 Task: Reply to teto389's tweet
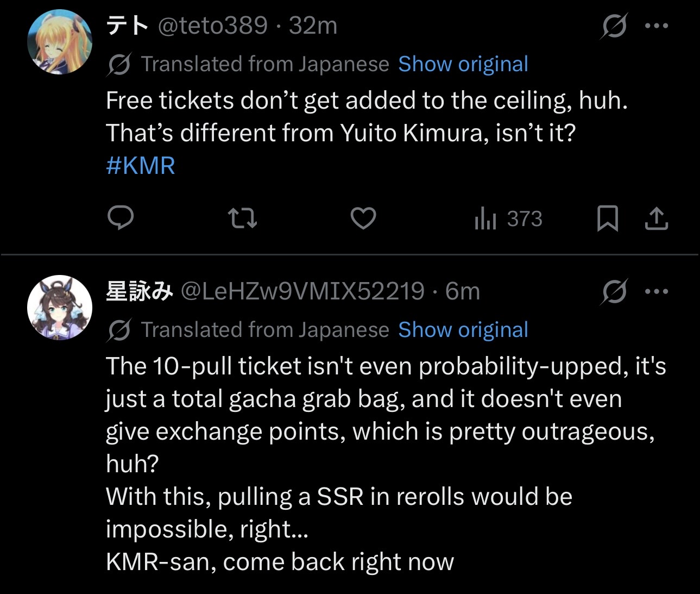121,218
